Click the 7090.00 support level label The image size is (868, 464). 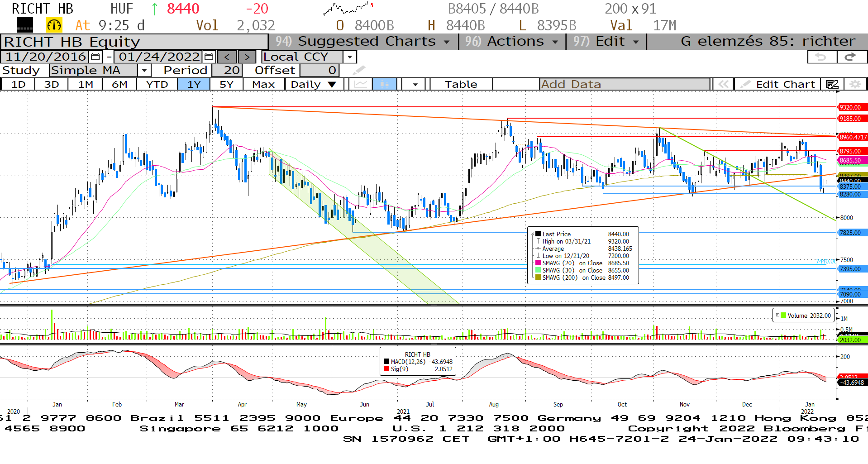(853, 294)
